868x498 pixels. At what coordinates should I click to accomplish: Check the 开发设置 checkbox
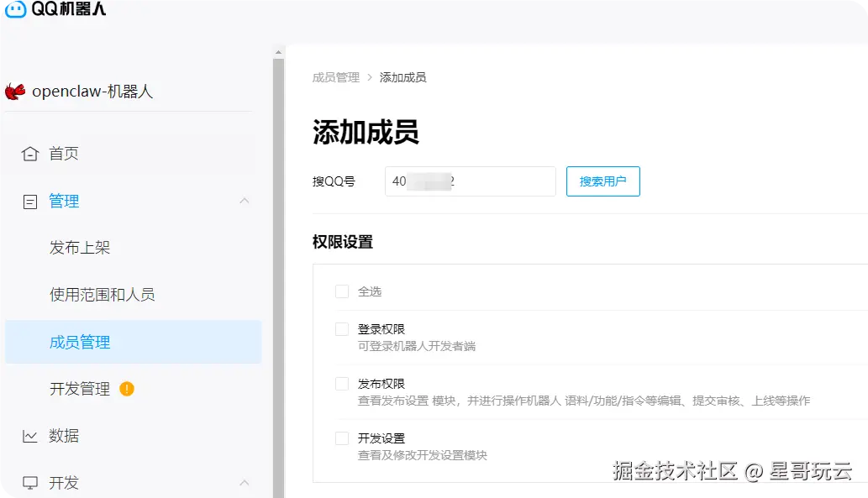click(x=342, y=438)
